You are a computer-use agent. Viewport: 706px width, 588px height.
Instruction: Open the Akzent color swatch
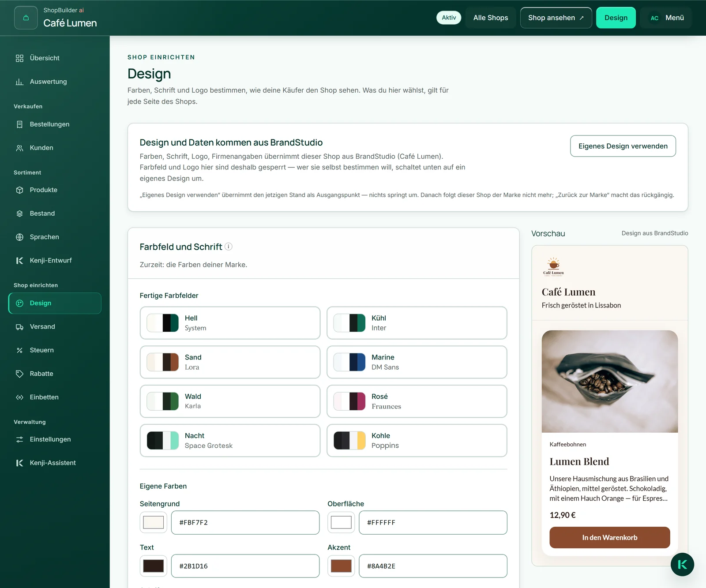click(x=341, y=566)
